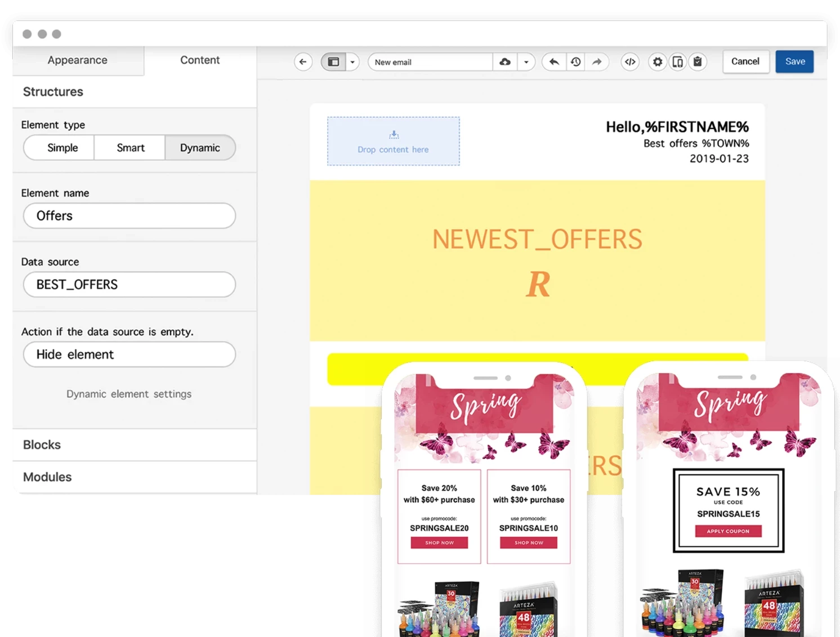Redo the last action
This screenshot has height=637, width=840.
pos(597,62)
